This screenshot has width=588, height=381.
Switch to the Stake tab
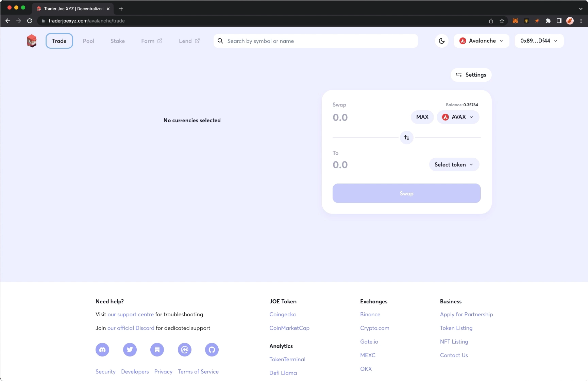point(118,41)
